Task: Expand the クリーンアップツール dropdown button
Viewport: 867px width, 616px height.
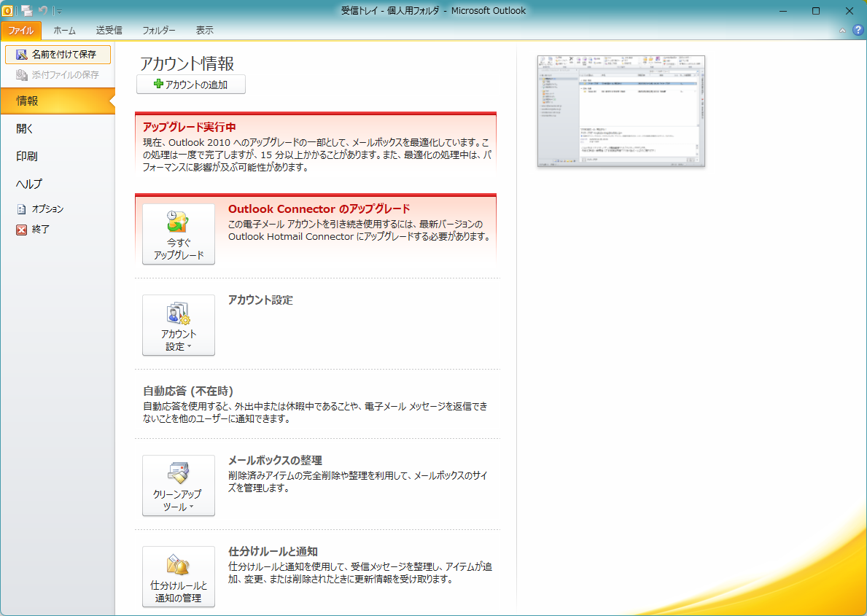Action: click(179, 486)
